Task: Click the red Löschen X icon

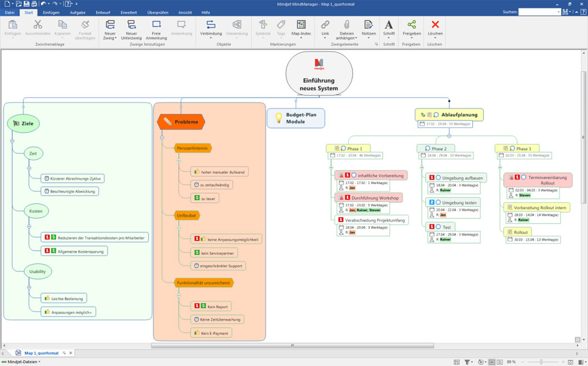Action: tap(435, 25)
